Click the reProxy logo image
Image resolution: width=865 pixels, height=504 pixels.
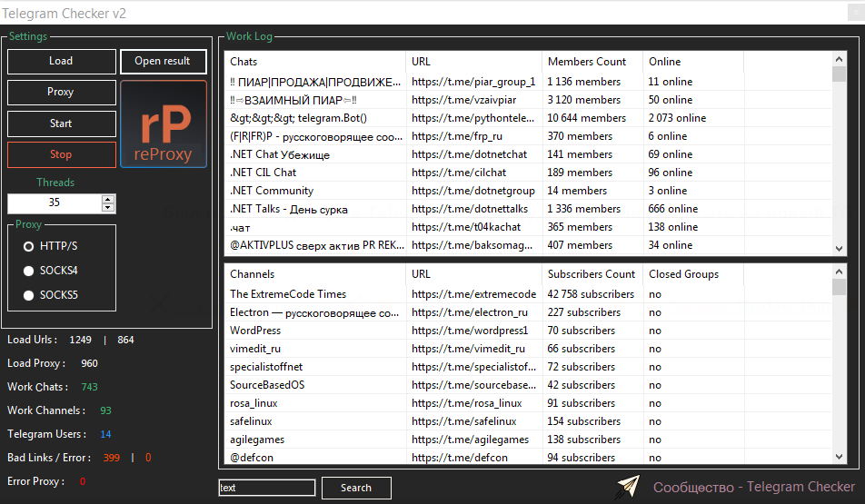click(164, 124)
